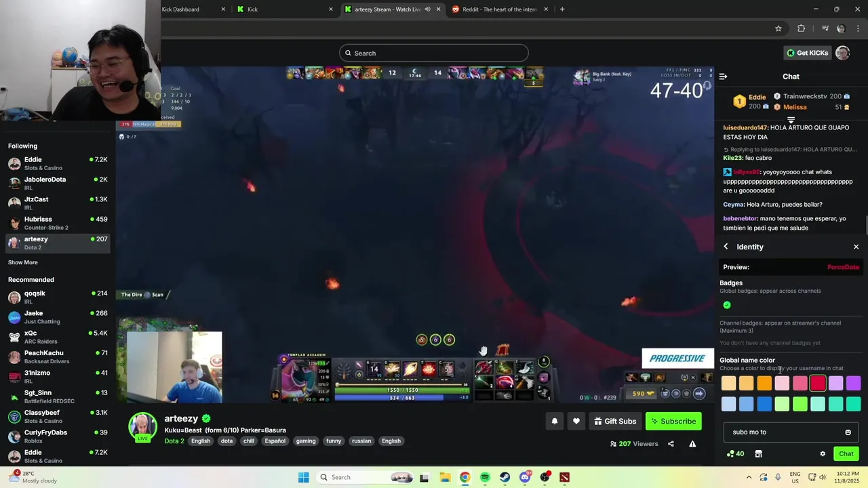868x488 pixels.
Task: Open JtzCast channel in sidebar
Action: click(58, 203)
